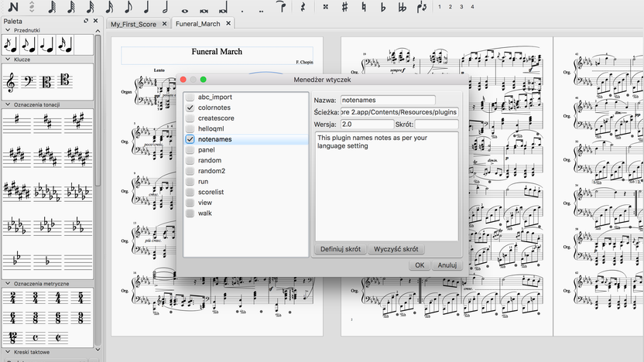Image resolution: width=644 pixels, height=362 pixels.
Task: Enable the random plugin checkbox
Action: (190, 160)
